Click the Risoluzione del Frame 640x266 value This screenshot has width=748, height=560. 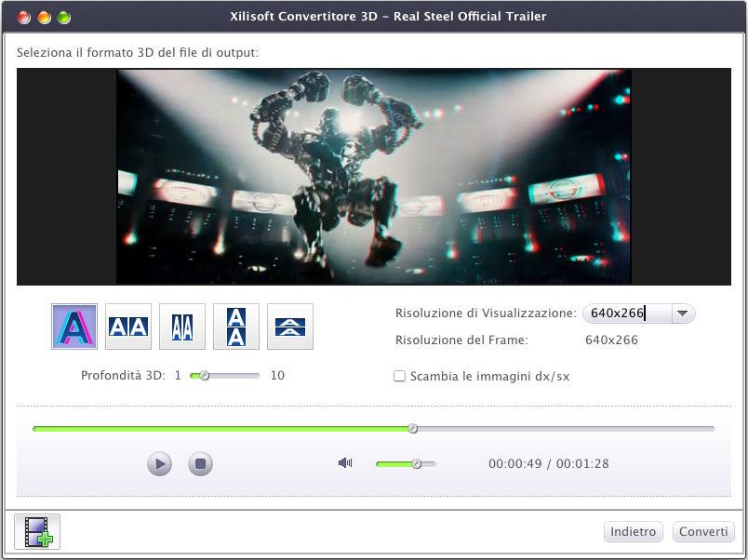click(611, 340)
